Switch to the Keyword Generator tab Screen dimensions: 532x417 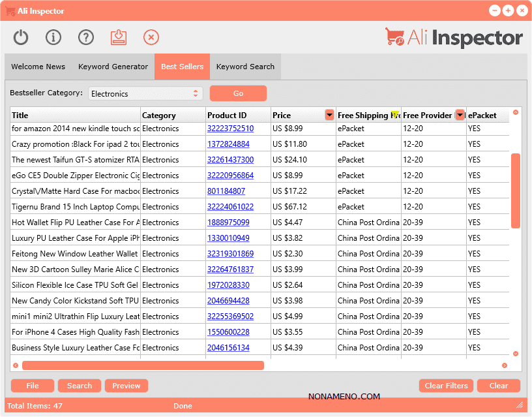113,67
